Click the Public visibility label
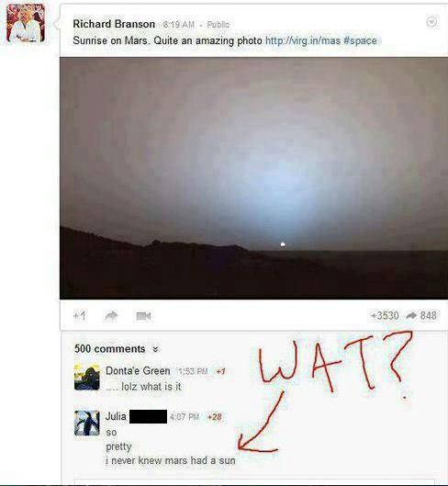The width and height of the screenshot is (448, 486). (218, 25)
